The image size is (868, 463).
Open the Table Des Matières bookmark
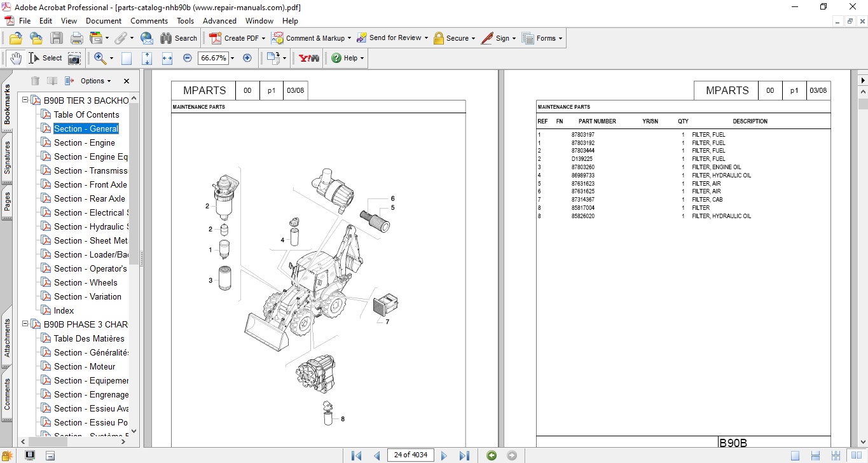click(x=89, y=338)
